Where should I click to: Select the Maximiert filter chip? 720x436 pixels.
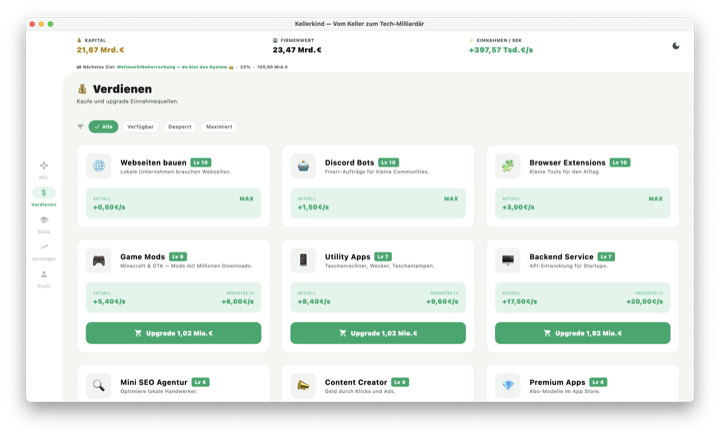(x=219, y=127)
